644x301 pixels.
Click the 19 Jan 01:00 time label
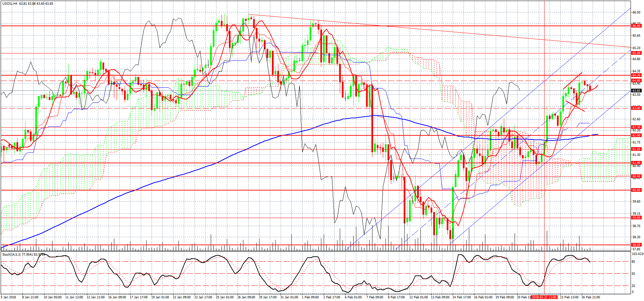click(x=160, y=297)
